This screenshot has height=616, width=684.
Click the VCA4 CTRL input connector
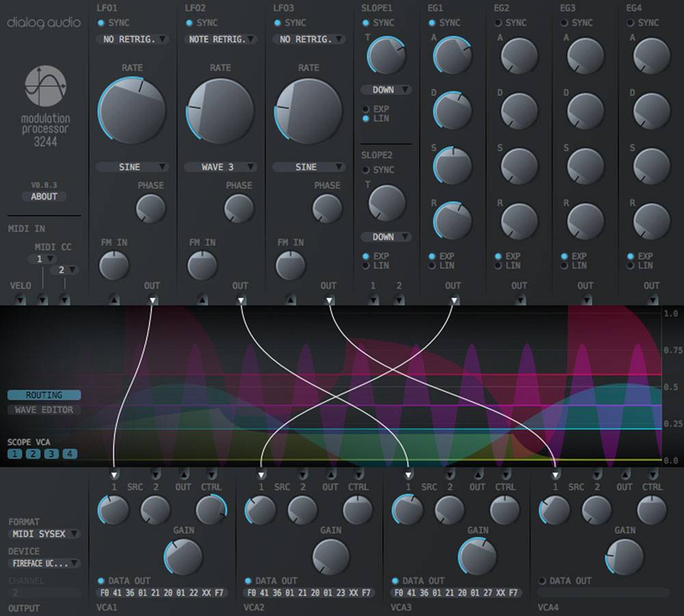point(653,474)
